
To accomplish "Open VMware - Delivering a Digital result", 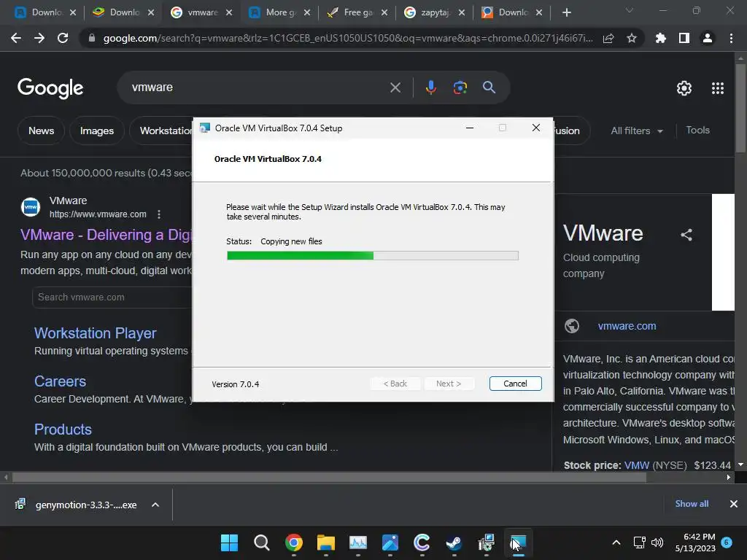I will (x=106, y=235).
